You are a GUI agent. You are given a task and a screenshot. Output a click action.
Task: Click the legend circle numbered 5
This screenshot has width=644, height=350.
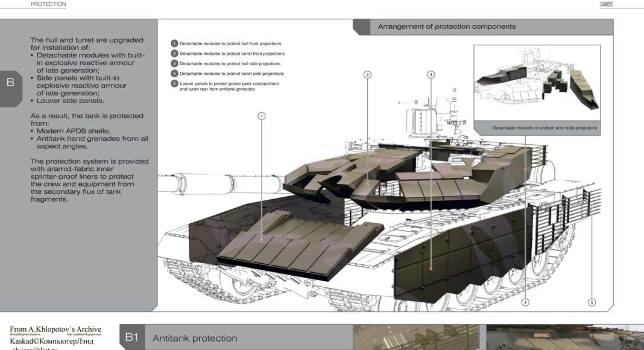point(174,83)
